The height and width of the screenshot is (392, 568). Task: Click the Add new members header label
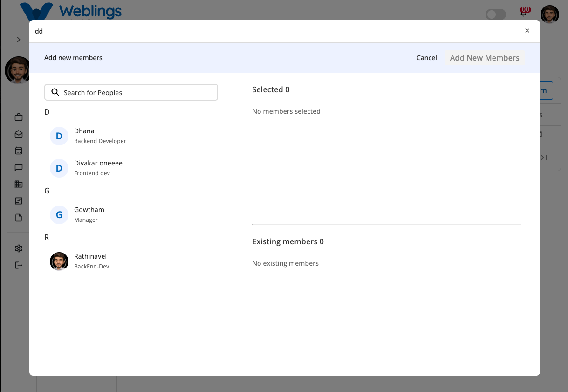pos(73,58)
